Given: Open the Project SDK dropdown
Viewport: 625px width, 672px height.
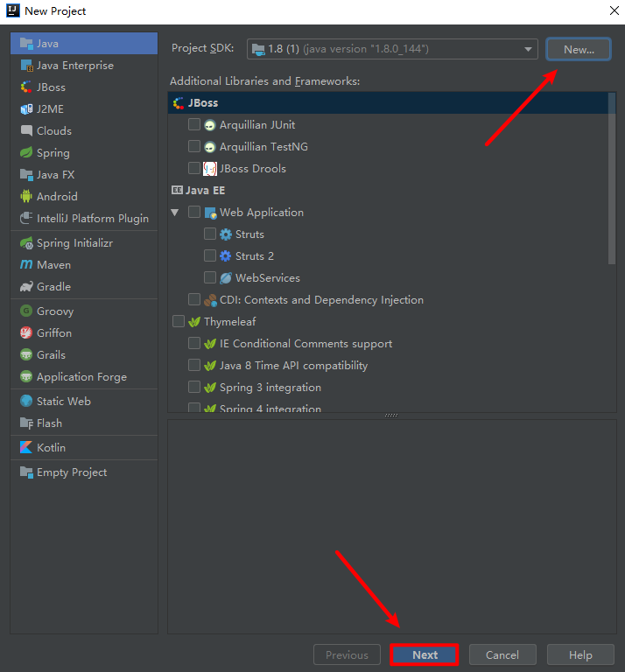Looking at the screenshot, I should click(392, 49).
